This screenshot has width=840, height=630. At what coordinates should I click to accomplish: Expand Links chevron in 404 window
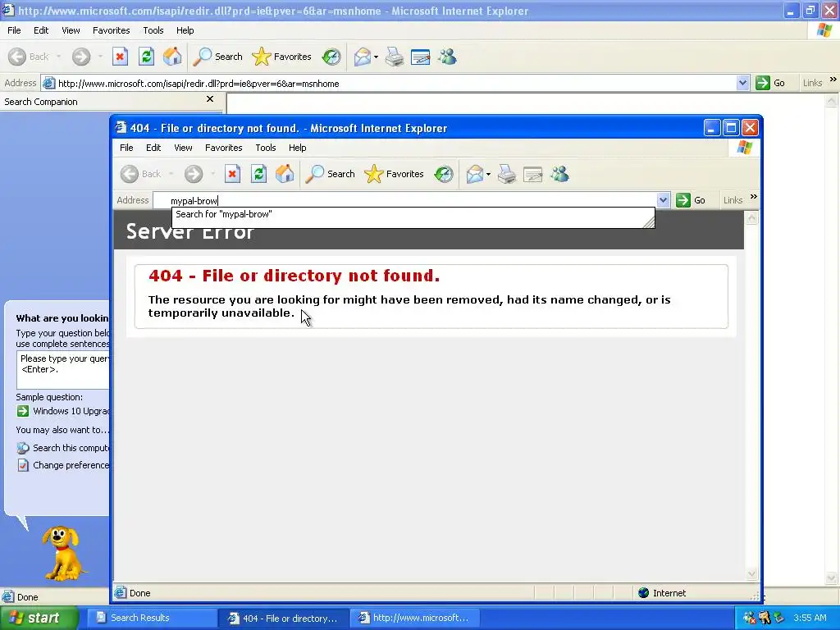click(754, 197)
